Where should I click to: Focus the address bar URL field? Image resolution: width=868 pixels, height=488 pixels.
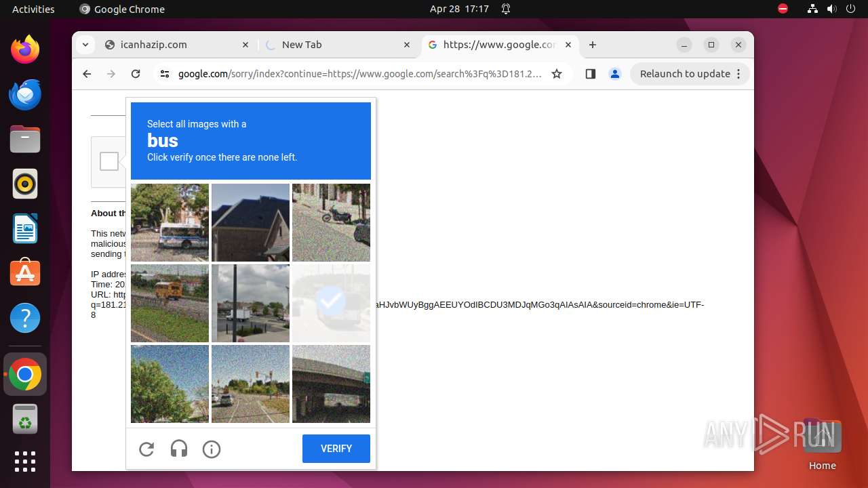pos(359,74)
